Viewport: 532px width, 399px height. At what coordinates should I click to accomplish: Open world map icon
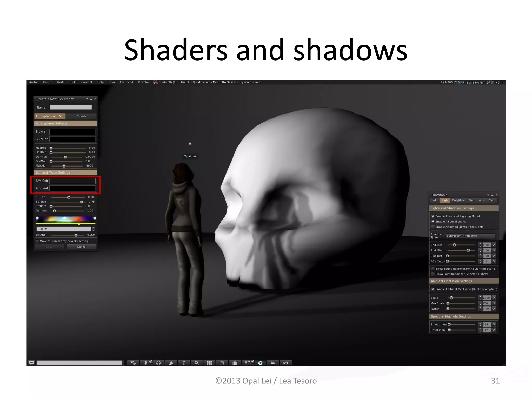[209, 363]
